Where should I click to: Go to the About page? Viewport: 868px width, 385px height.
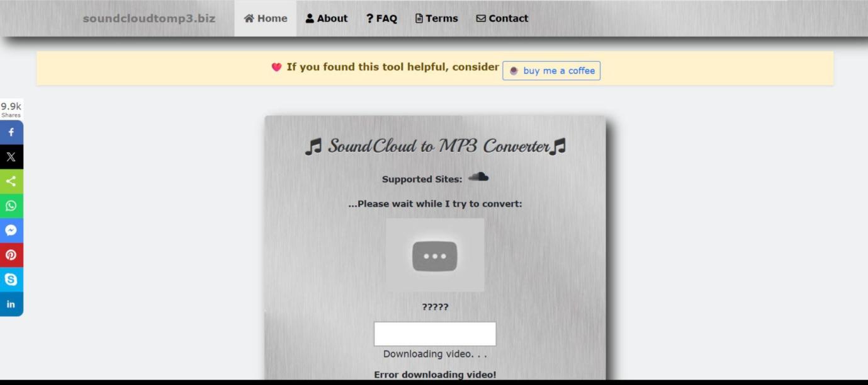pyautogui.click(x=327, y=18)
